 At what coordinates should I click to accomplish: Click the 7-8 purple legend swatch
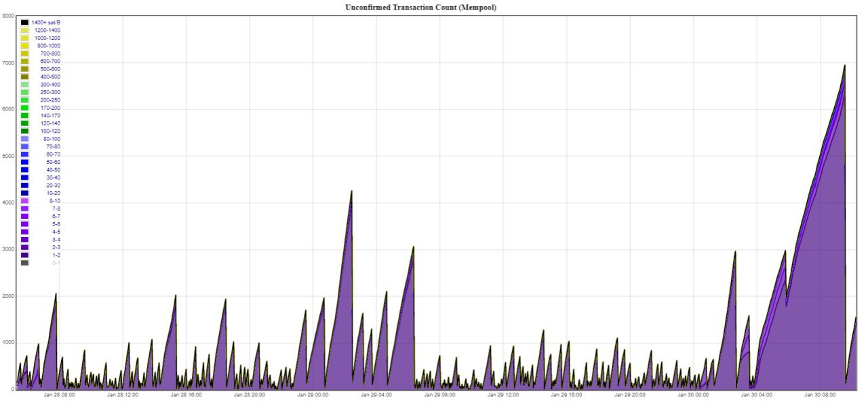tap(24, 209)
